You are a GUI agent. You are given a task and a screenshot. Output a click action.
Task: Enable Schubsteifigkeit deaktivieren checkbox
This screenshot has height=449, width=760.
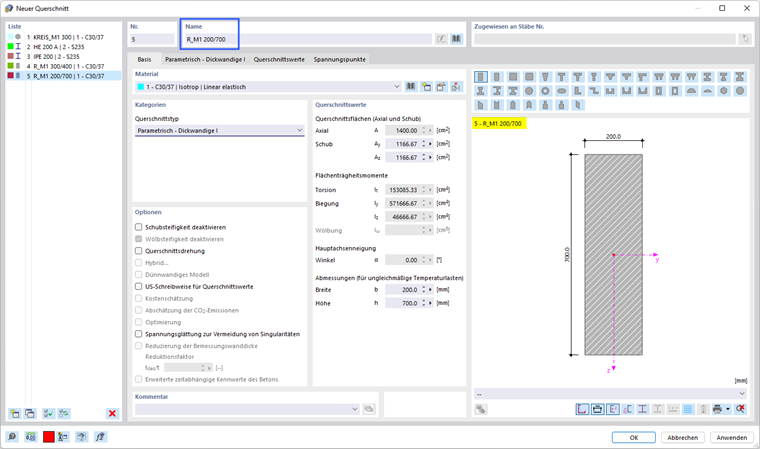(x=139, y=227)
